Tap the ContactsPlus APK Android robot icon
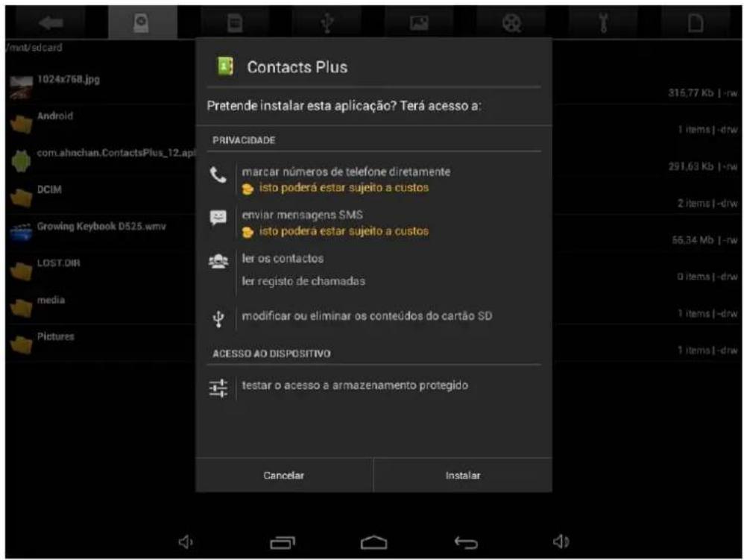 [21, 161]
